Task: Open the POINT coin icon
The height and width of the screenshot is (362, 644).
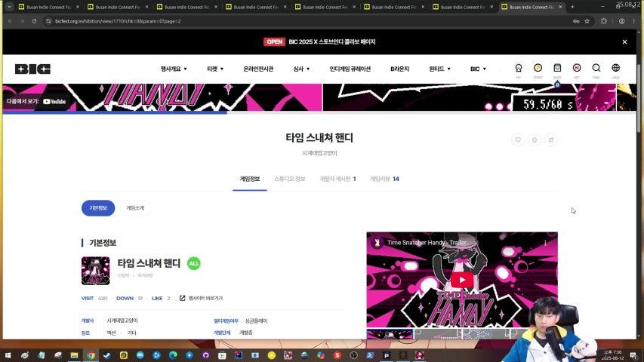Action: (x=538, y=69)
